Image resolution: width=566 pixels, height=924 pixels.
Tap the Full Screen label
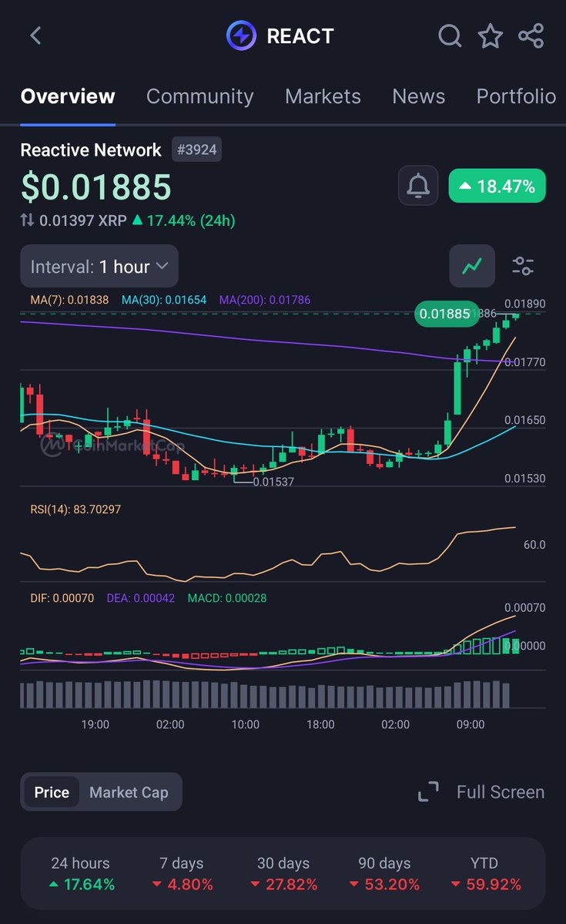[501, 791]
